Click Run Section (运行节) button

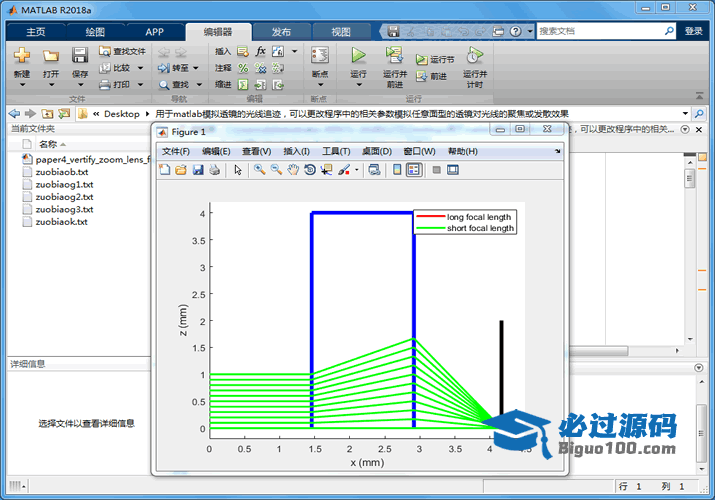pos(435,60)
